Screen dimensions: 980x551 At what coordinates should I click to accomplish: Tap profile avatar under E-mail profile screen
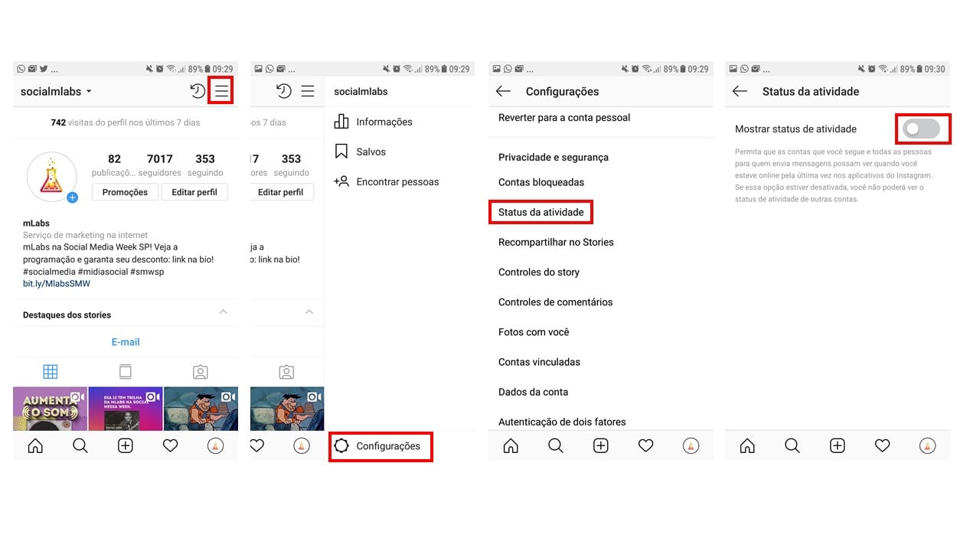pos(216,446)
